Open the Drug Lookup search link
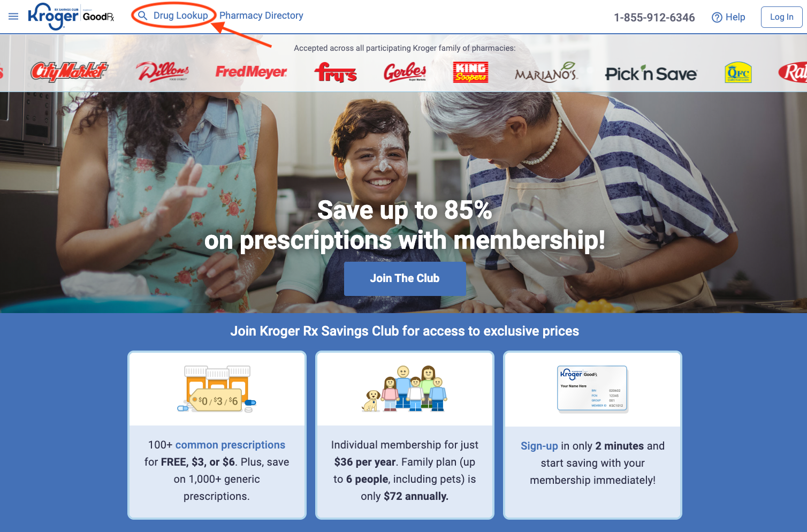The image size is (807, 532). click(x=180, y=16)
